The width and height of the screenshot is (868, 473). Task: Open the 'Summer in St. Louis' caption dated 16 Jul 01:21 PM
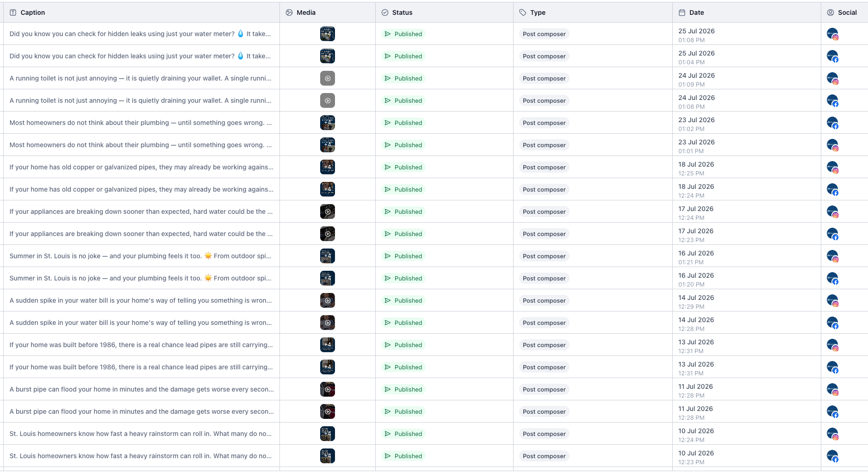141,256
